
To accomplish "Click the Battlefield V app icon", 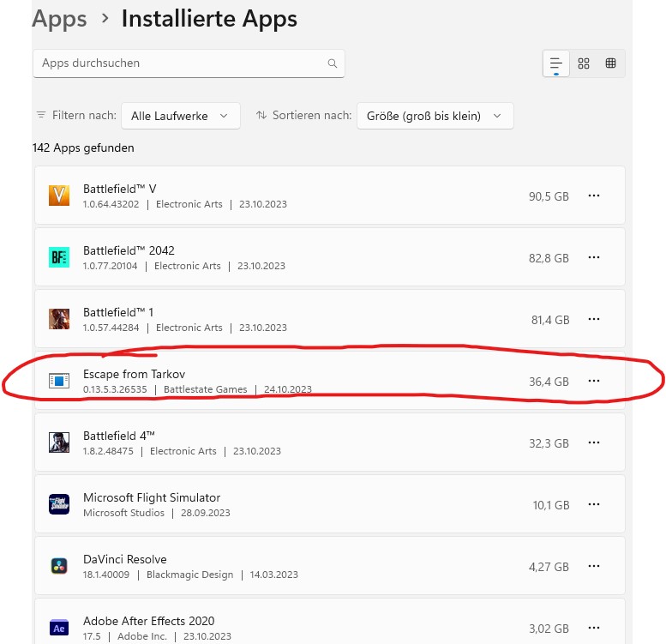I will 59,196.
